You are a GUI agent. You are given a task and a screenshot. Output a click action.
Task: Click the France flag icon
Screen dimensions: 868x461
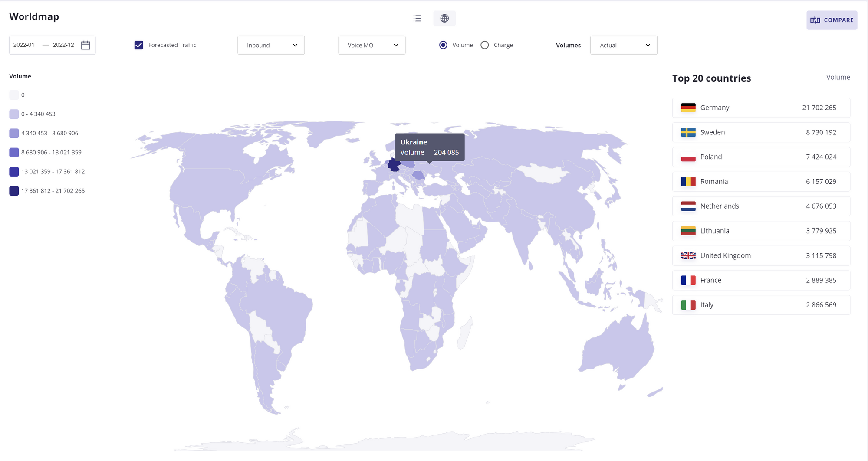click(x=688, y=281)
